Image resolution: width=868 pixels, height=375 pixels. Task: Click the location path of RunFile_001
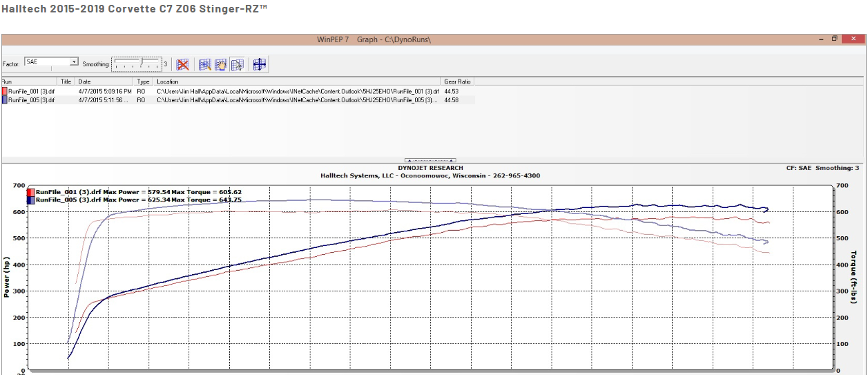click(x=298, y=91)
